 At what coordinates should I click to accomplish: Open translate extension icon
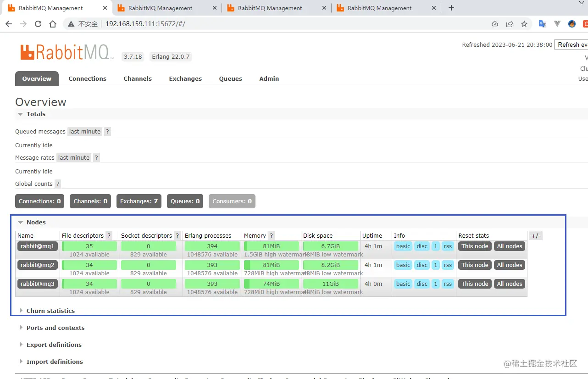542,24
